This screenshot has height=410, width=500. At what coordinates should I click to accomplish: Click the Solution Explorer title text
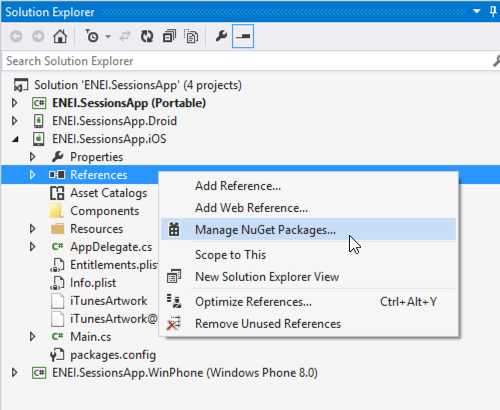point(50,12)
